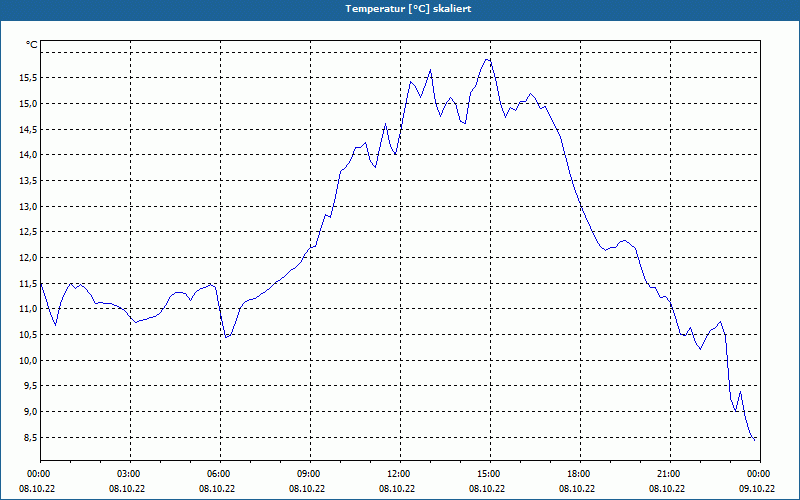The height and width of the screenshot is (500, 800).
Task: Click the 08.10.22 date under 12:00
Action: coord(397,489)
